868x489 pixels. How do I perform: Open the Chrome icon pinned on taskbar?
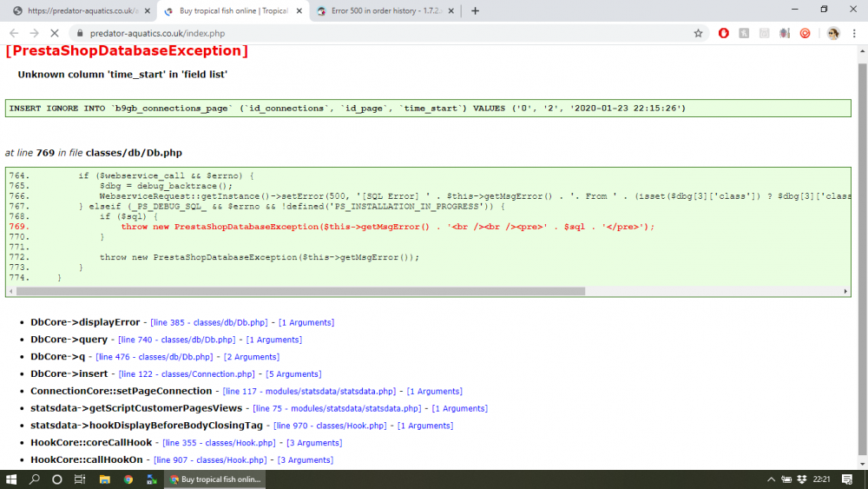click(128, 479)
